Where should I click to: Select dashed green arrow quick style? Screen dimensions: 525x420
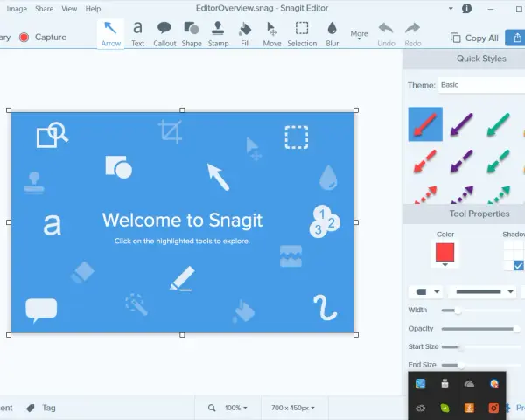498,161
